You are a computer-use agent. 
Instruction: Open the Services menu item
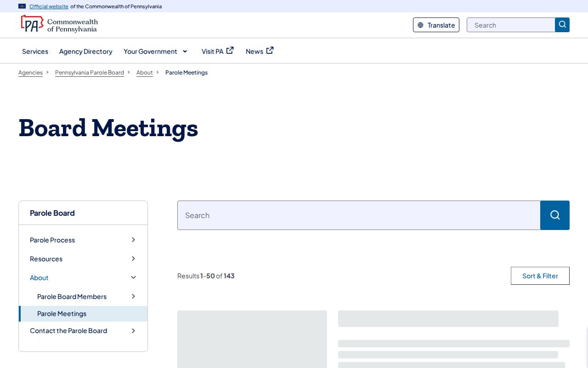[35, 52]
